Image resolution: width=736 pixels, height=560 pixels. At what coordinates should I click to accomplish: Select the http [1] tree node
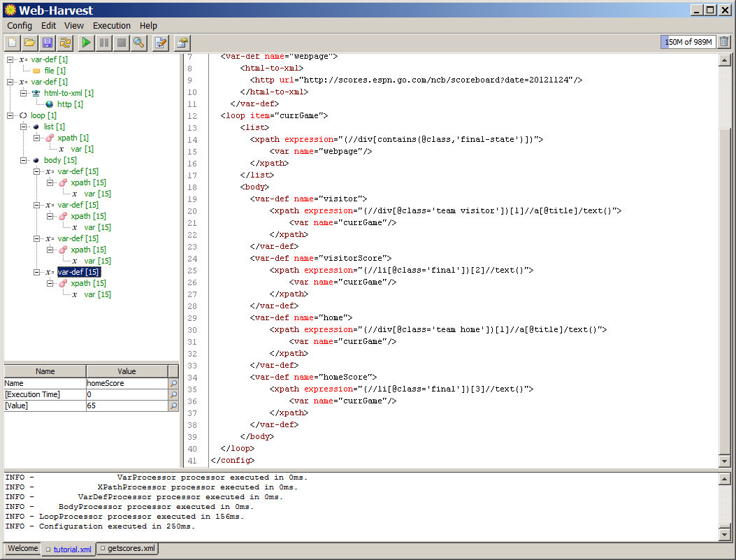coord(69,104)
